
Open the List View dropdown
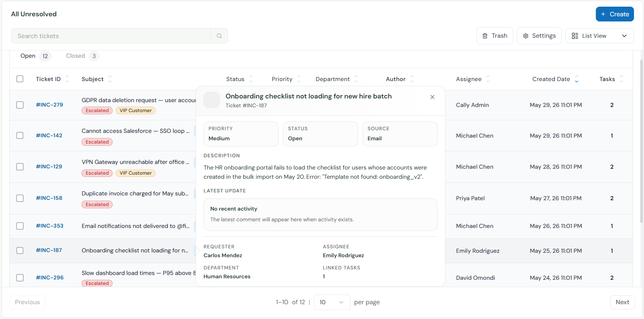[x=600, y=36]
